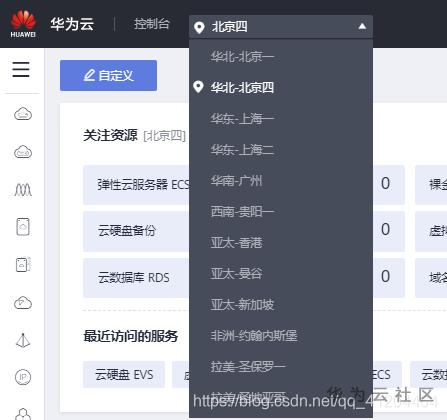The height and width of the screenshot is (420, 447).
Task: Click the Huawei logo icon
Action: click(x=23, y=23)
